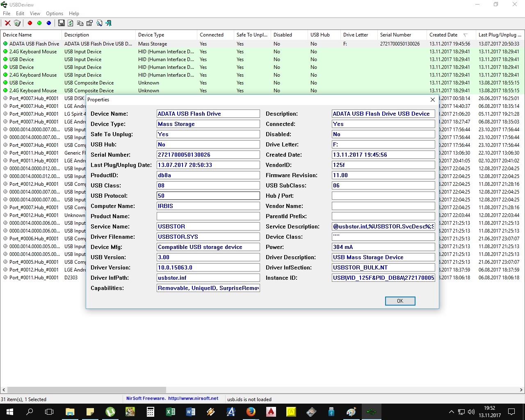Click OK in the Properties dialog
Screen dimensions: 525x420
(x=400, y=301)
